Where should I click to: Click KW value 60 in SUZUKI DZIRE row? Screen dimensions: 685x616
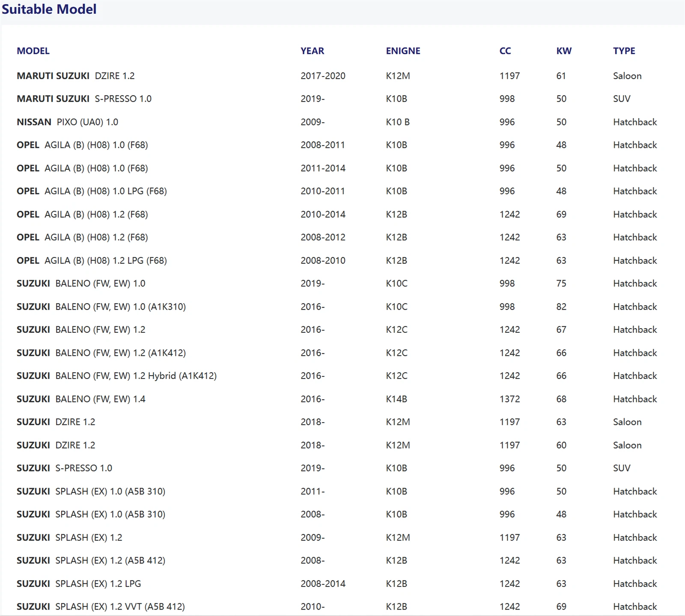(x=561, y=445)
